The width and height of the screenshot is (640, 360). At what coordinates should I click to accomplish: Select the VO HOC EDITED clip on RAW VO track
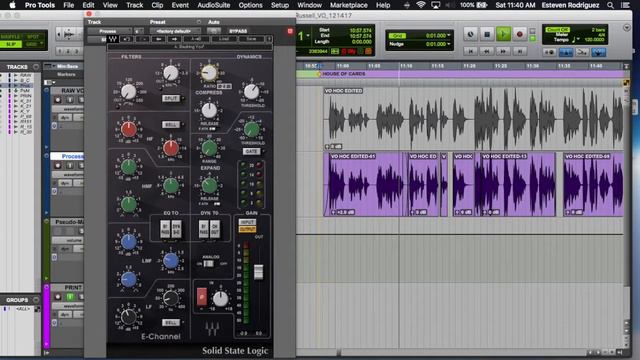coord(473,118)
